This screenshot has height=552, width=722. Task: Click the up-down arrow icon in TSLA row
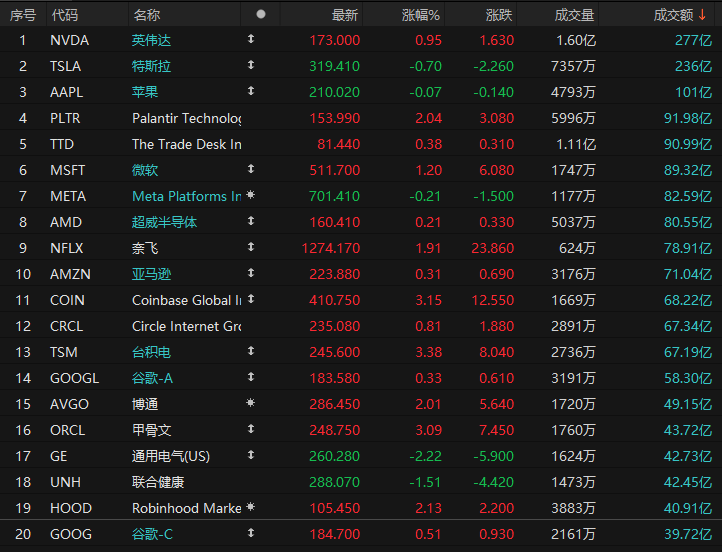[251, 65]
